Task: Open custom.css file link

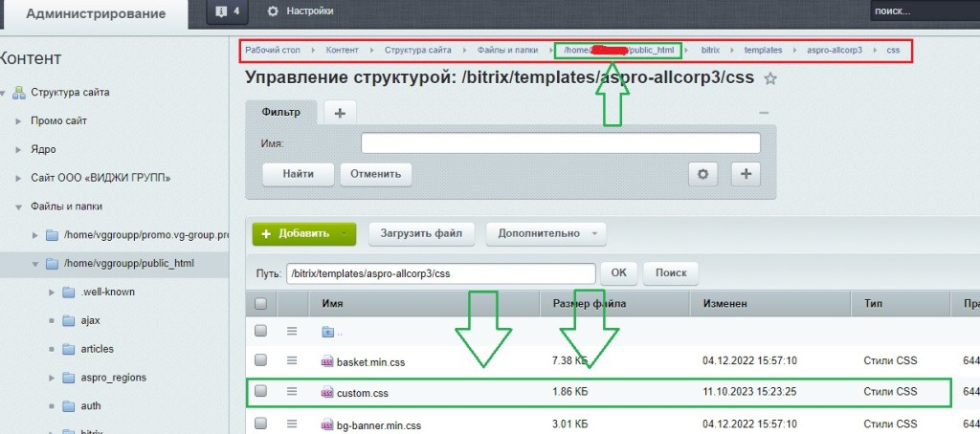Action: pyautogui.click(x=363, y=394)
